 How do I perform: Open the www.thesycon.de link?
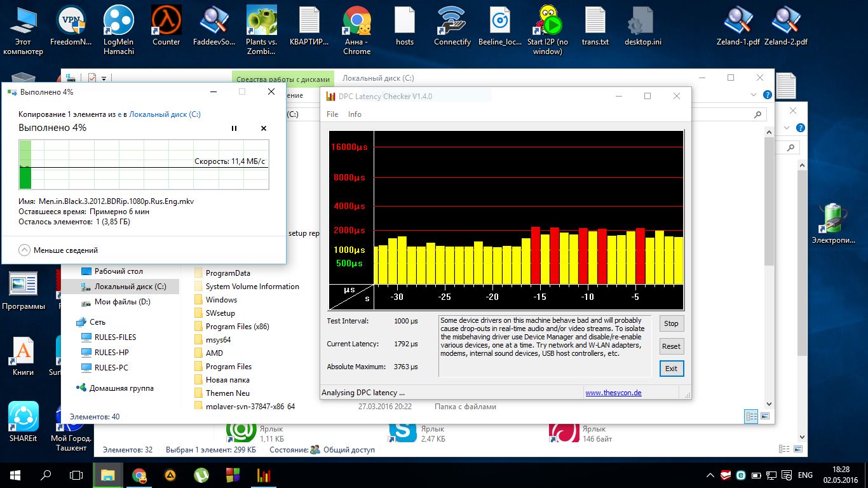coord(613,393)
